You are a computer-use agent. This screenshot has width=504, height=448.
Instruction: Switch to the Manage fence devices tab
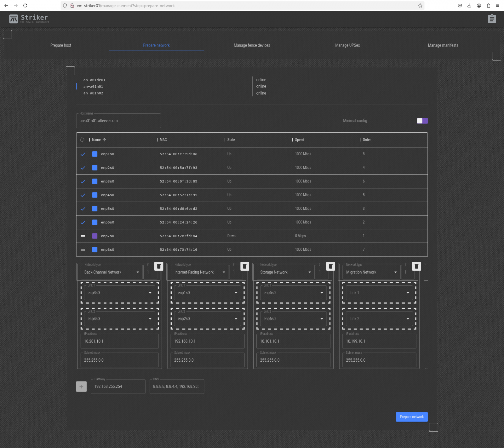click(x=252, y=45)
